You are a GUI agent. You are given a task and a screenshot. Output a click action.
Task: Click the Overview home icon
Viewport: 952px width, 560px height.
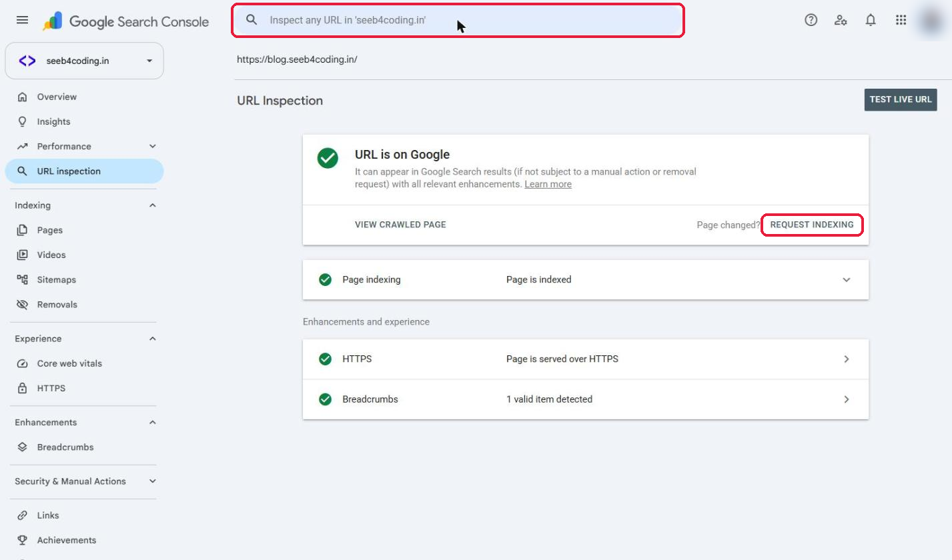tap(23, 97)
